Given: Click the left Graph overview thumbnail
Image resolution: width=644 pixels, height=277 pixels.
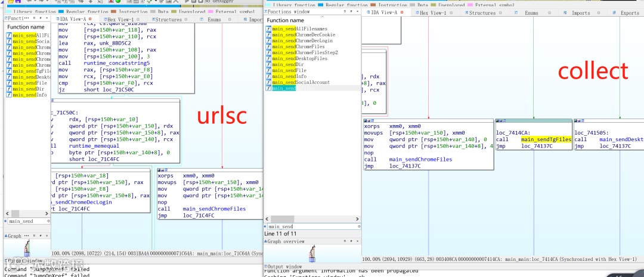Looking at the screenshot, I should coord(27,249).
